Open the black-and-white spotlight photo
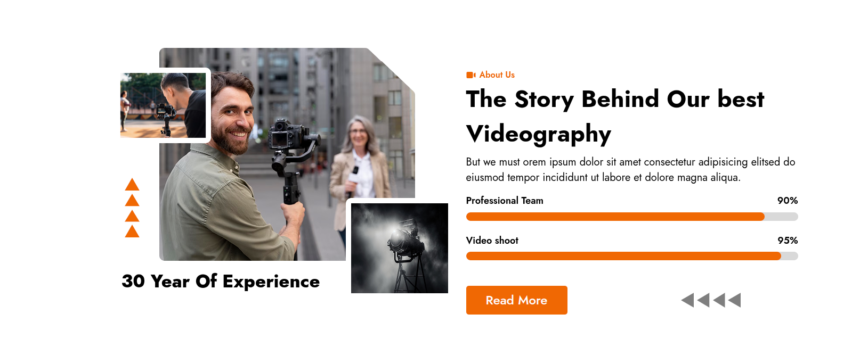Screen dimensions: 868x347 tap(400, 248)
